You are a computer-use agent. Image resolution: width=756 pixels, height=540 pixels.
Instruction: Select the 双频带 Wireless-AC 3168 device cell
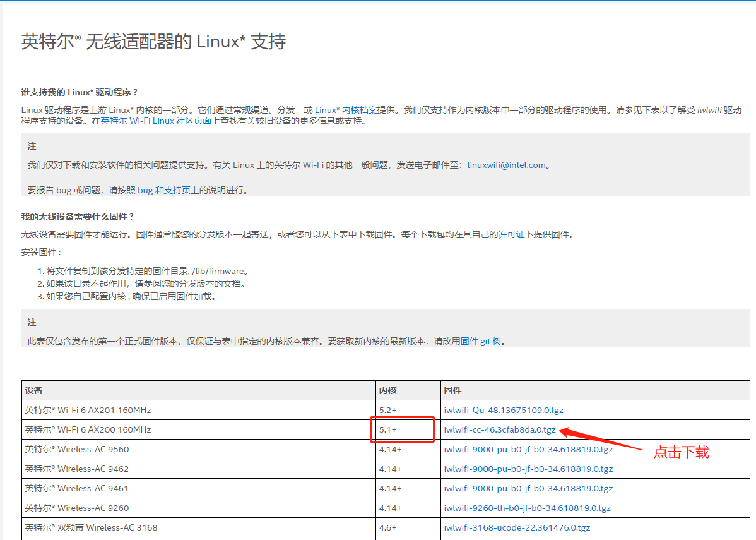[x=199, y=527]
